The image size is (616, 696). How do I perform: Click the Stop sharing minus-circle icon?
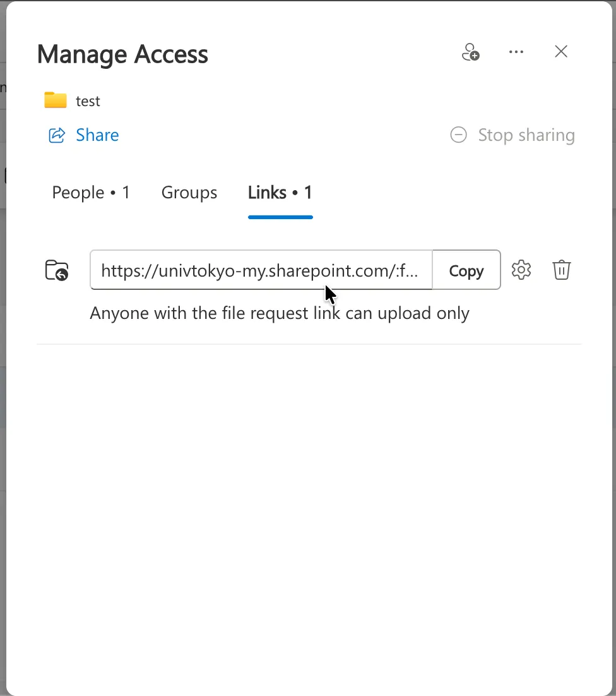pyautogui.click(x=459, y=135)
